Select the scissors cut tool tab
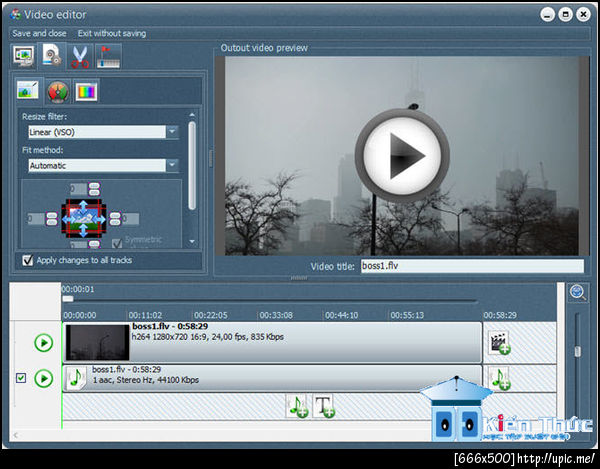The height and width of the screenshot is (469, 600). point(80,56)
